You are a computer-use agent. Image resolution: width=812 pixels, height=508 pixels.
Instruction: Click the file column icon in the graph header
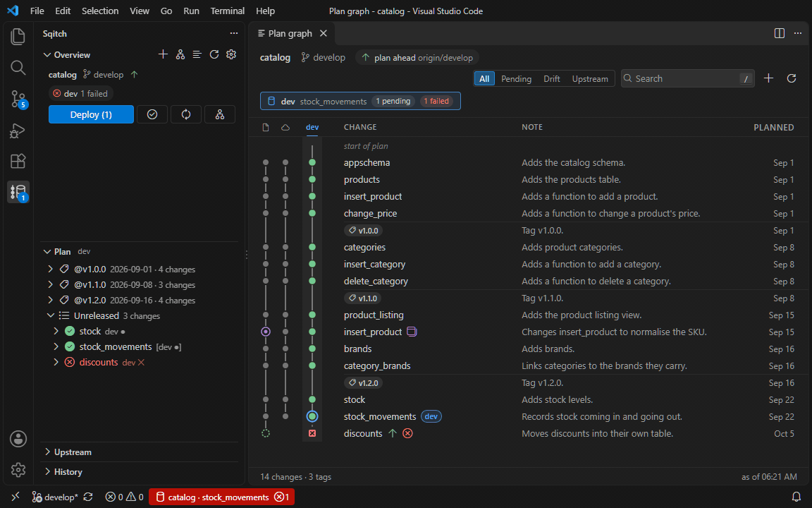(266, 128)
